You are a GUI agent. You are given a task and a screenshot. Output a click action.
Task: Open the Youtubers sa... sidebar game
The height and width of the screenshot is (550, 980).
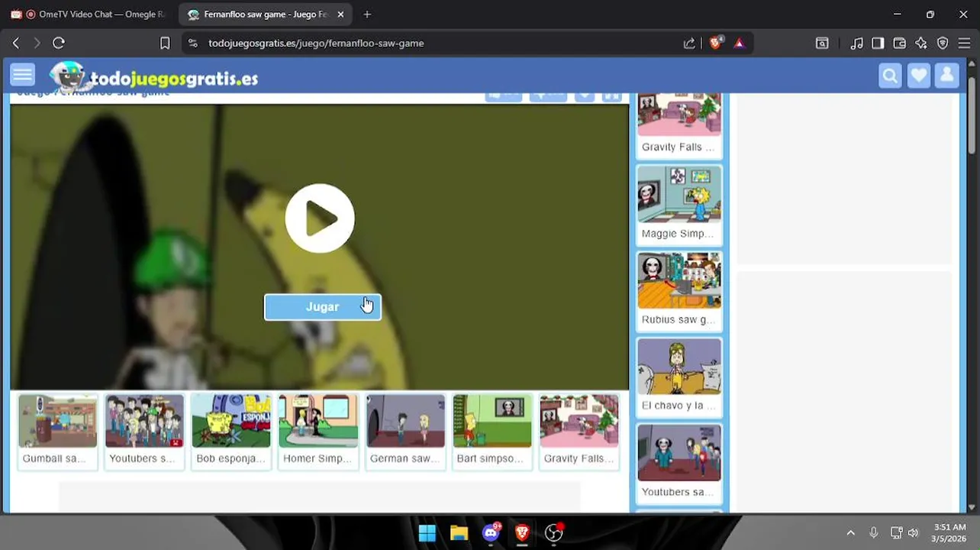tap(679, 463)
